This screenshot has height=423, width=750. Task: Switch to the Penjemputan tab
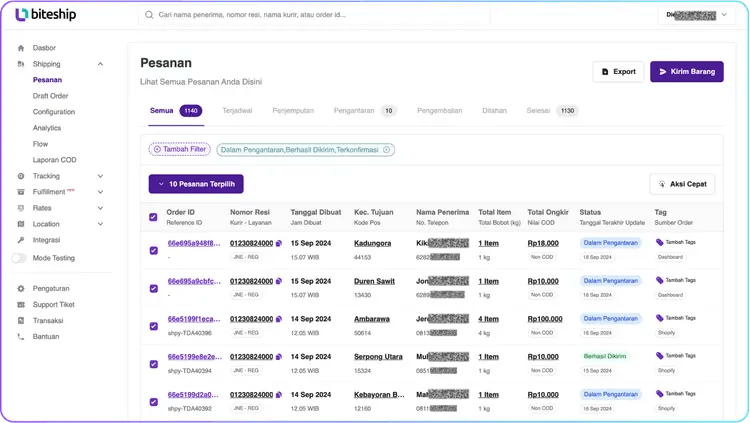(x=293, y=111)
